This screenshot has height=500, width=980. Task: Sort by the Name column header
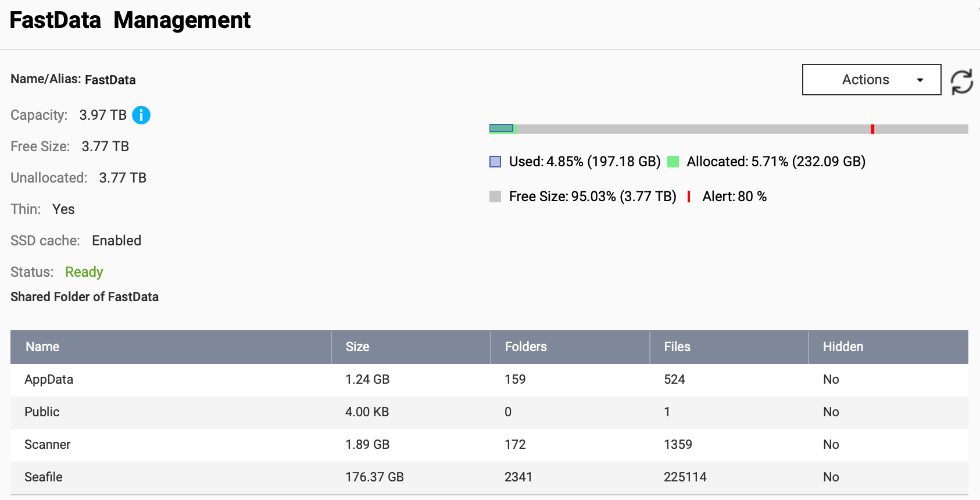171,347
